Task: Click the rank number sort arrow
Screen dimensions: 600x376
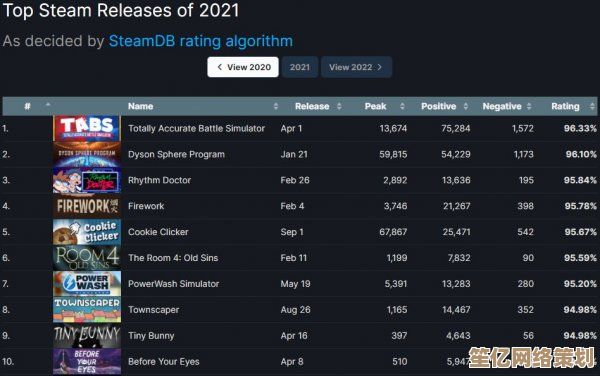Action: click(x=48, y=104)
